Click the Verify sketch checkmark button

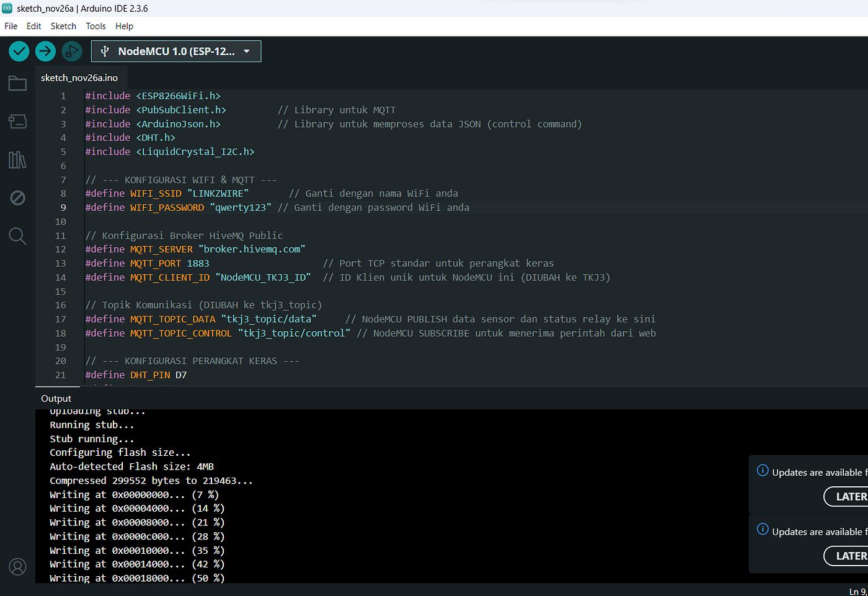click(x=19, y=51)
